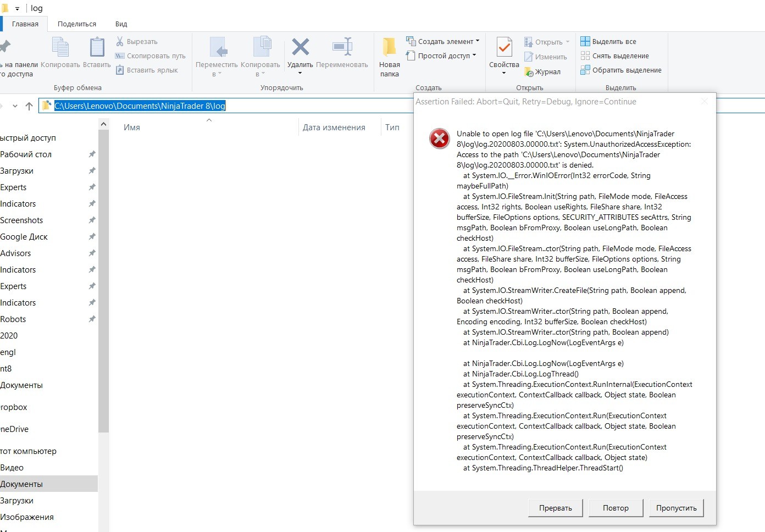Open Properties (Свойства) checkmark icon
765x532 pixels.
pos(504,48)
